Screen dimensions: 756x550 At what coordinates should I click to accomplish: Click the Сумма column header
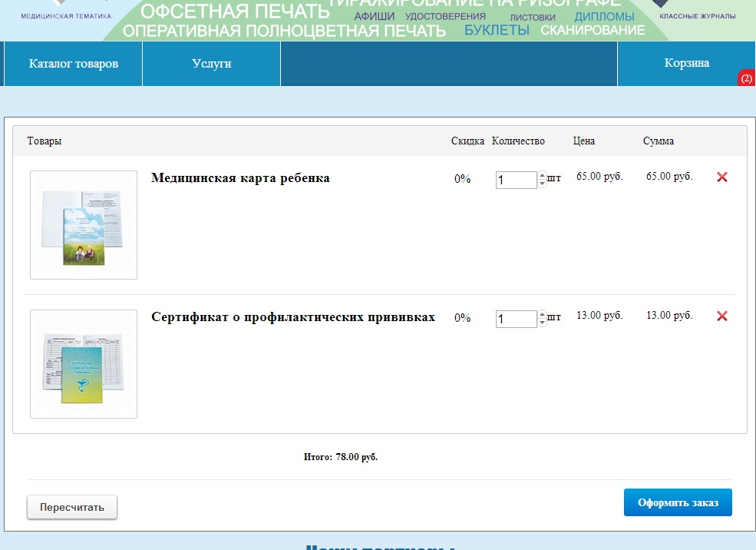pos(658,141)
